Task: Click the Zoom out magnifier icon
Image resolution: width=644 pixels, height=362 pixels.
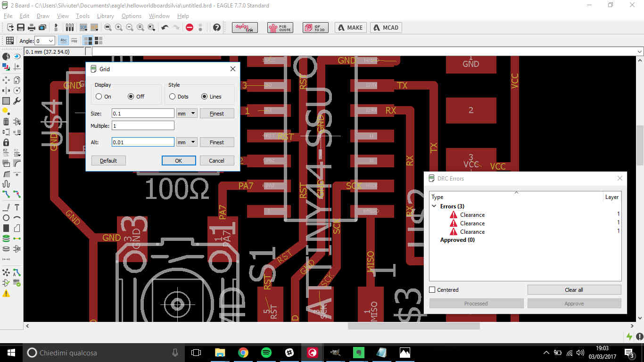Action: point(130,27)
